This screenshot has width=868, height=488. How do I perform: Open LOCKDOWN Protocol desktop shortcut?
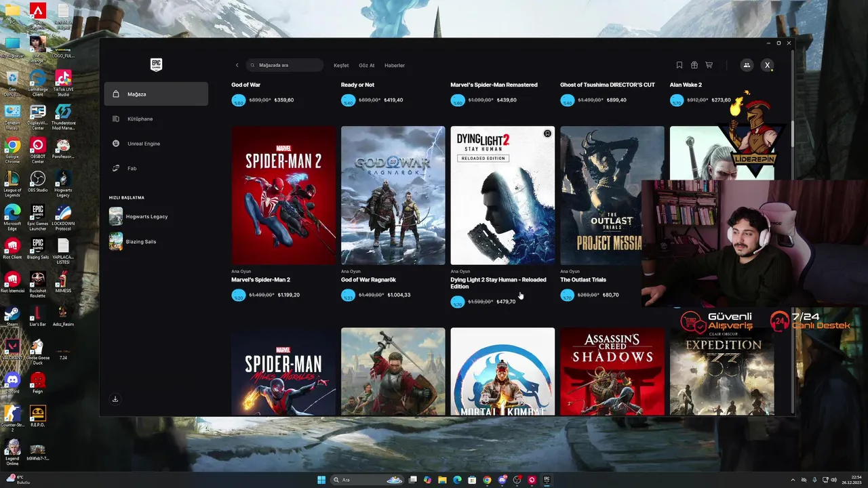63,218
